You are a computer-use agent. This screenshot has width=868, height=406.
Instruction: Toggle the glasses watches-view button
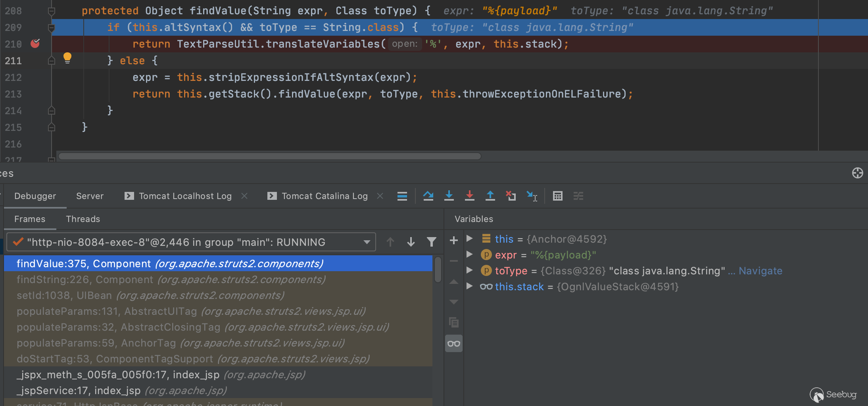pyautogui.click(x=454, y=344)
